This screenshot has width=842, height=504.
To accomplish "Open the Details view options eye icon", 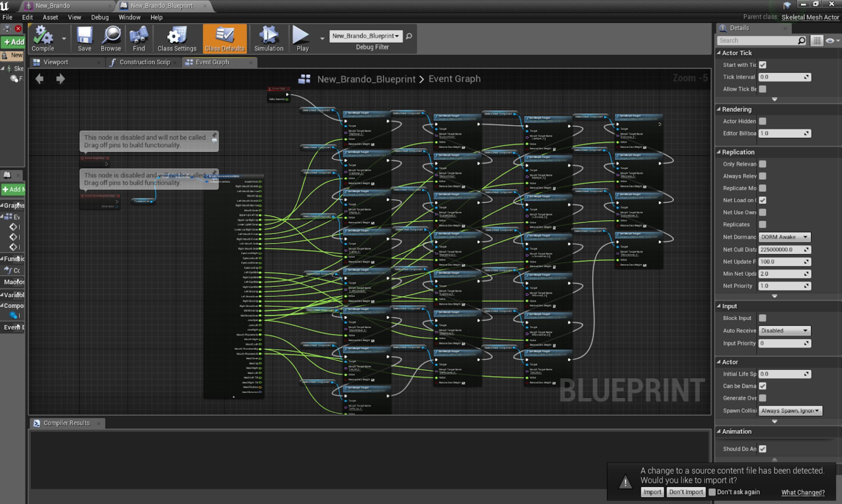I will point(833,40).
